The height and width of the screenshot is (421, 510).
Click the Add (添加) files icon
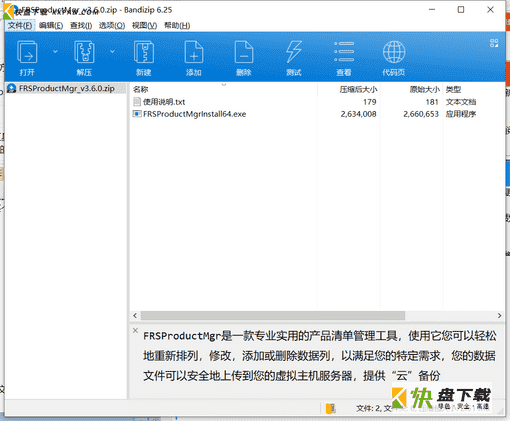pos(194,52)
